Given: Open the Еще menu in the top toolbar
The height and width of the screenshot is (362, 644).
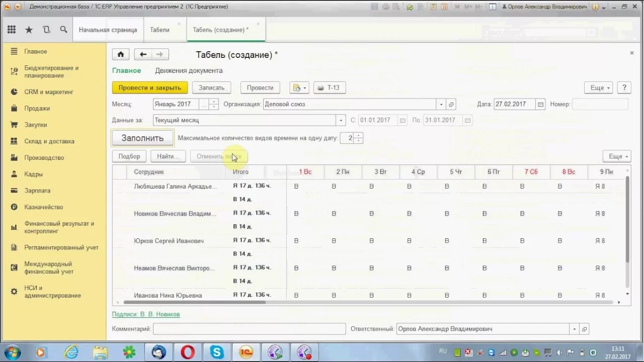Looking at the screenshot, I should point(599,87).
